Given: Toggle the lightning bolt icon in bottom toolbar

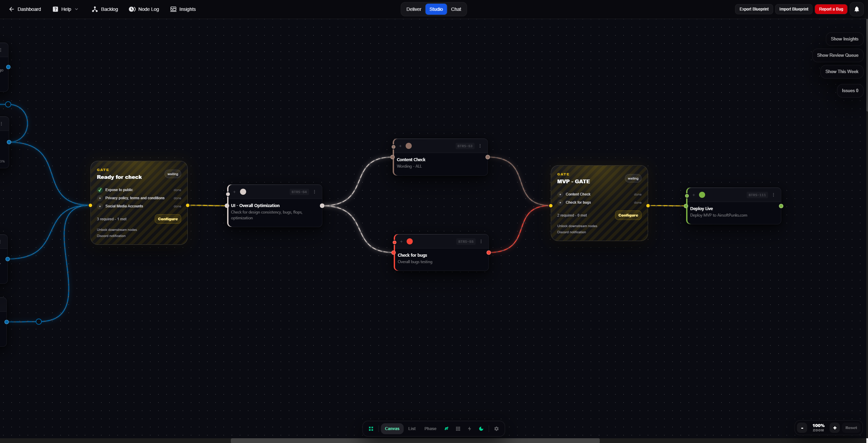Looking at the screenshot, I should 470,429.
